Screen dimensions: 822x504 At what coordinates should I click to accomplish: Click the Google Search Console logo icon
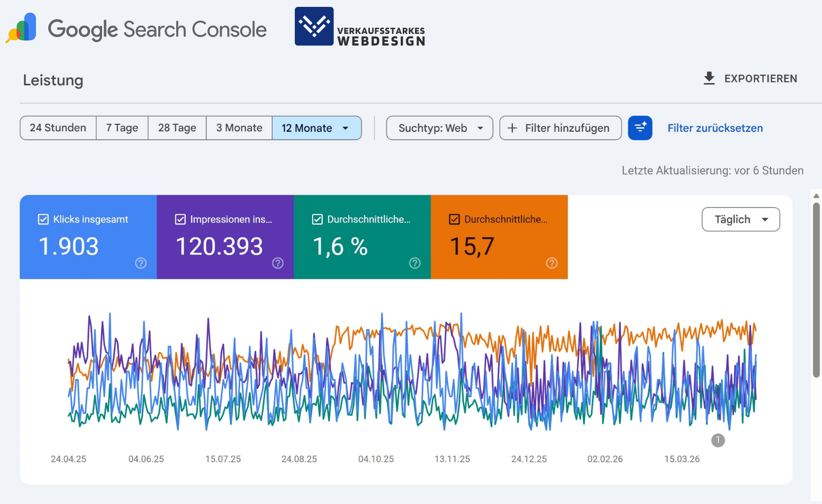21,27
